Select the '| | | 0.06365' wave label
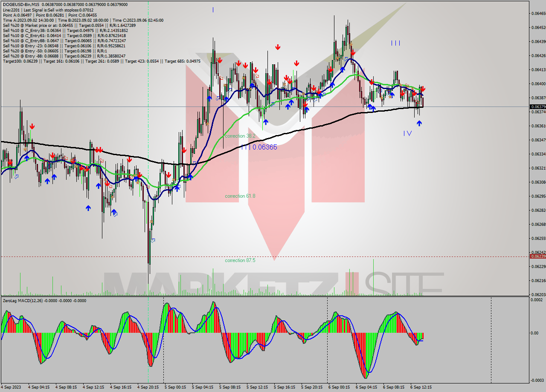This screenshot has height=392, width=546. click(259, 147)
